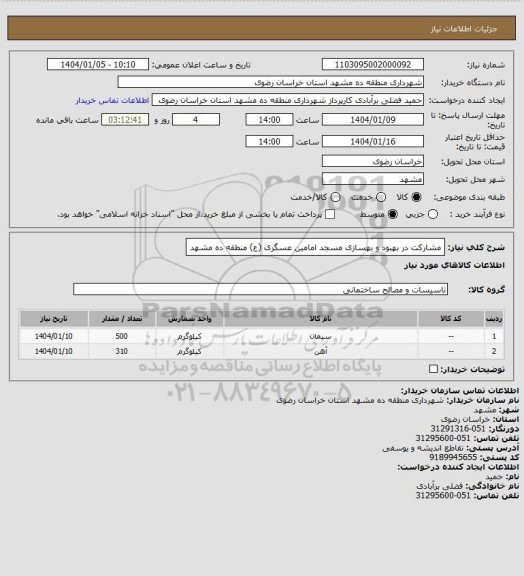Click the response deadline date 1404/01/09
The image size is (524, 576).
click(x=373, y=120)
